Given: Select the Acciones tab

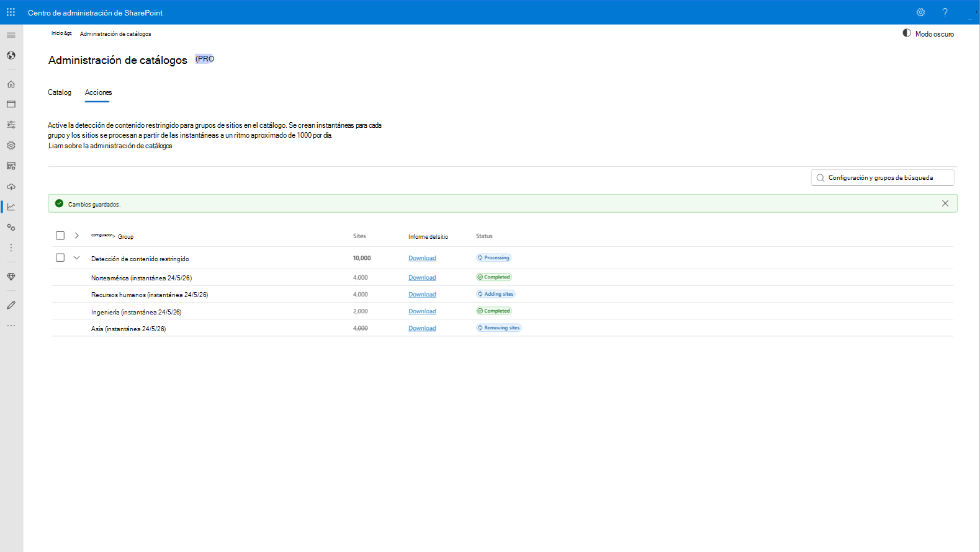Looking at the screenshot, I should coord(98,92).
